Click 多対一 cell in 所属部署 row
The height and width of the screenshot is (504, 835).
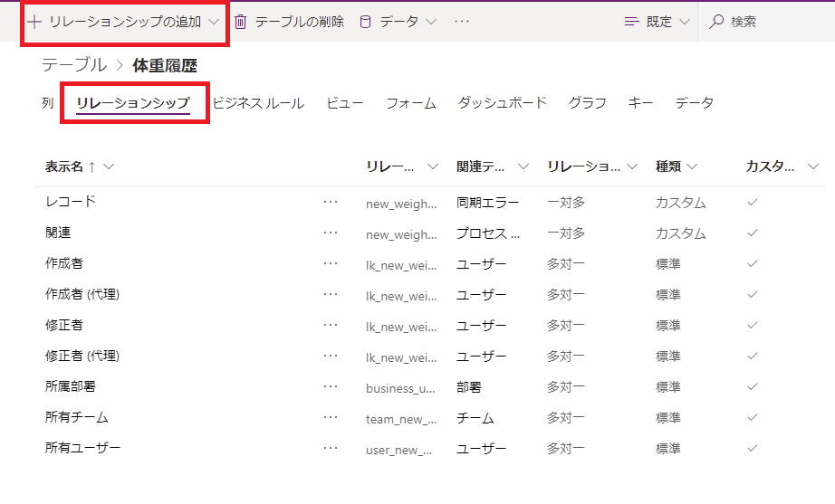click(566, 387)
